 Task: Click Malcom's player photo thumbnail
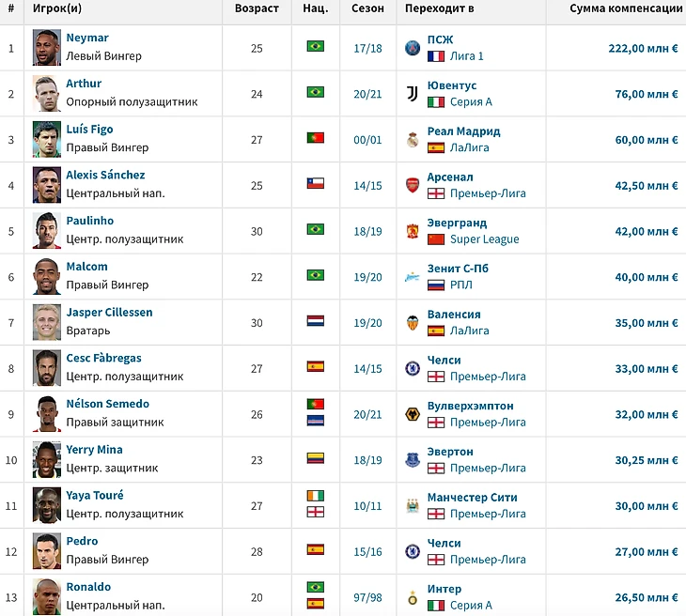click(47, 277)
